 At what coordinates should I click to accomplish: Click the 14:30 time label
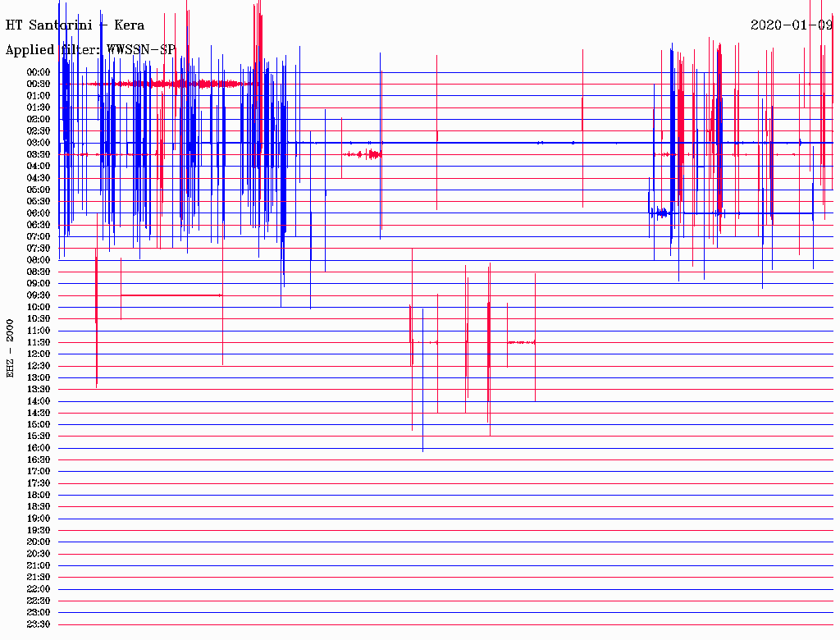coord(39,414)
